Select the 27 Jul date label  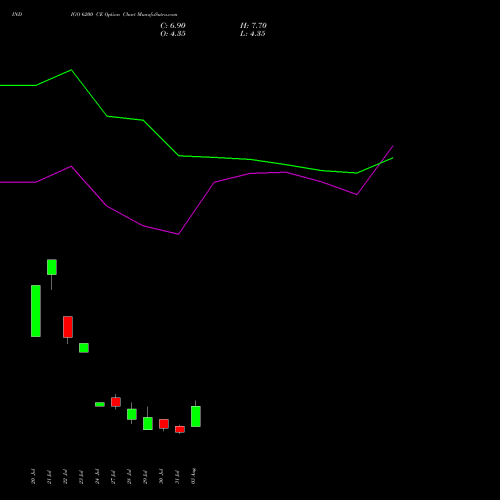click(113, 477)
